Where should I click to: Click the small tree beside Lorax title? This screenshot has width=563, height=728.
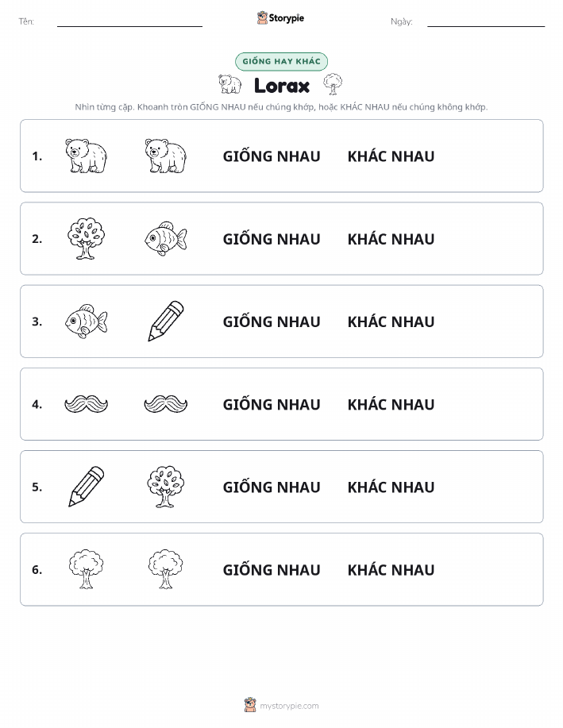[x=333, y=84]
